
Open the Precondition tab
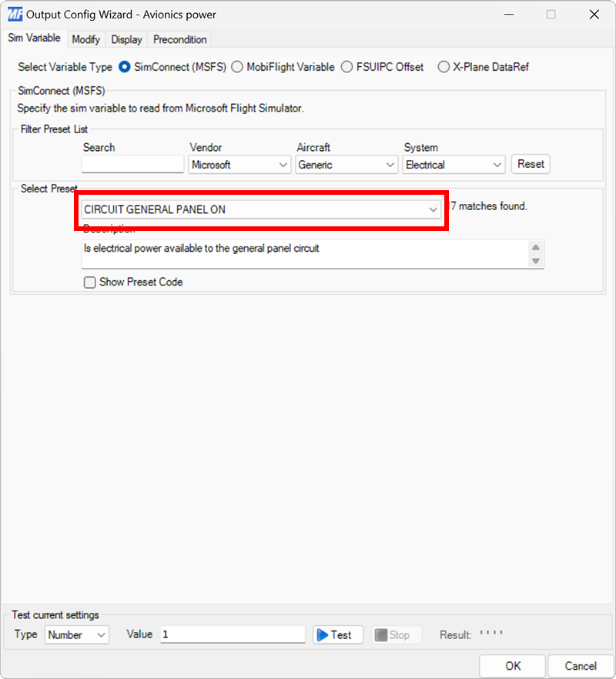click(x=179, y=39)
